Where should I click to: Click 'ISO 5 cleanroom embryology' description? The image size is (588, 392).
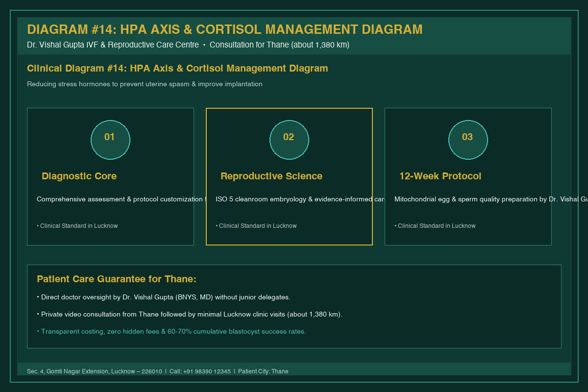click(300, 199)
